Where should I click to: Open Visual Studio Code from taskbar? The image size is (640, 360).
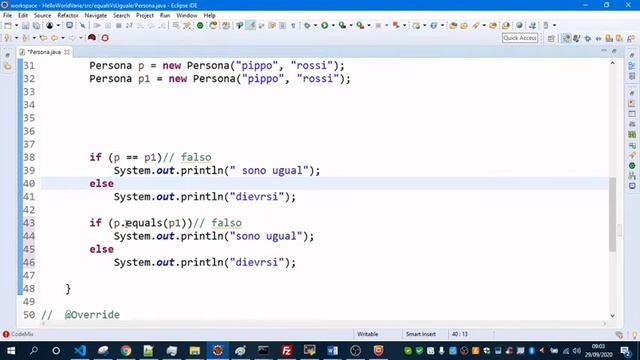point(80,350)
